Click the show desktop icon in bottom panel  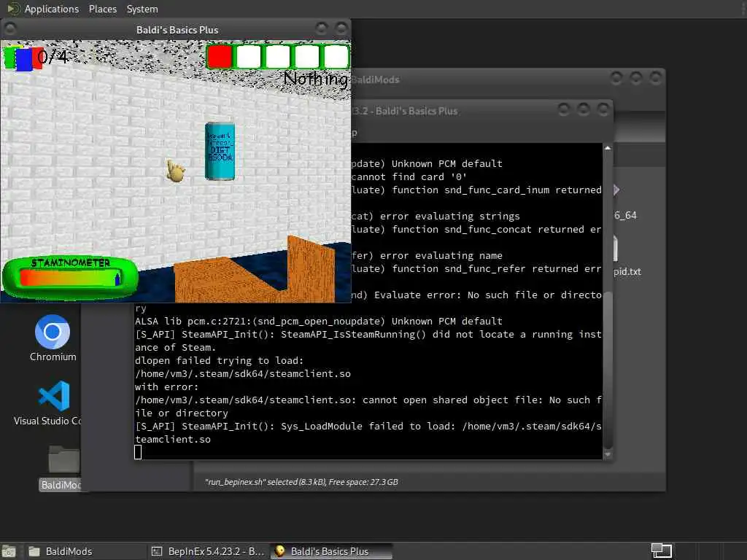(9, 551)
